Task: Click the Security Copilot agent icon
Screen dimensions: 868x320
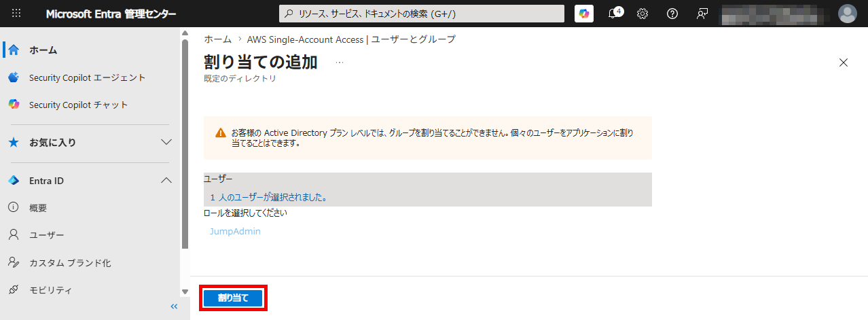Action: point(14,77)
